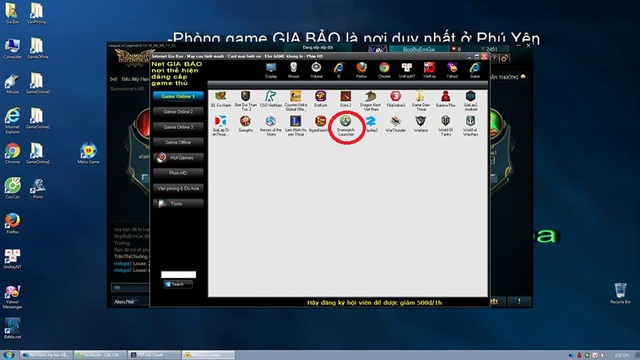This screenshot has height=360, width=640.
Task: Launch the 3Q Cu Hanh game
Action: [221, 99]
